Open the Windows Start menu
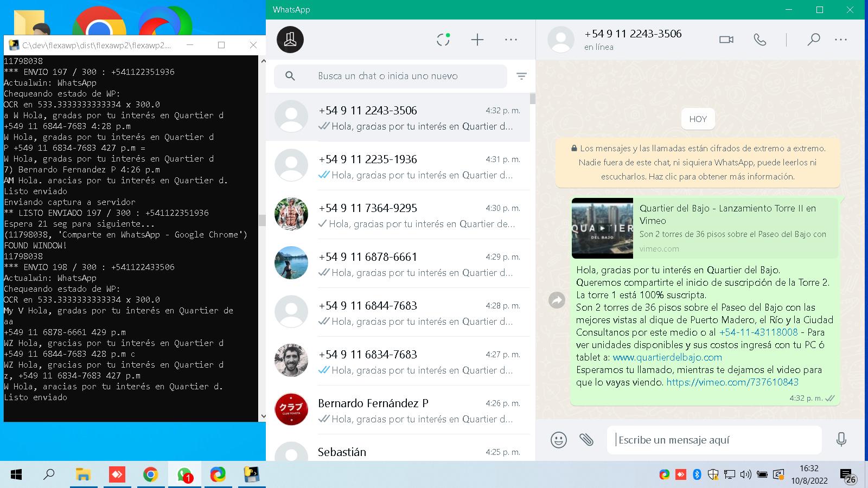868x488 pixels. 16,475
